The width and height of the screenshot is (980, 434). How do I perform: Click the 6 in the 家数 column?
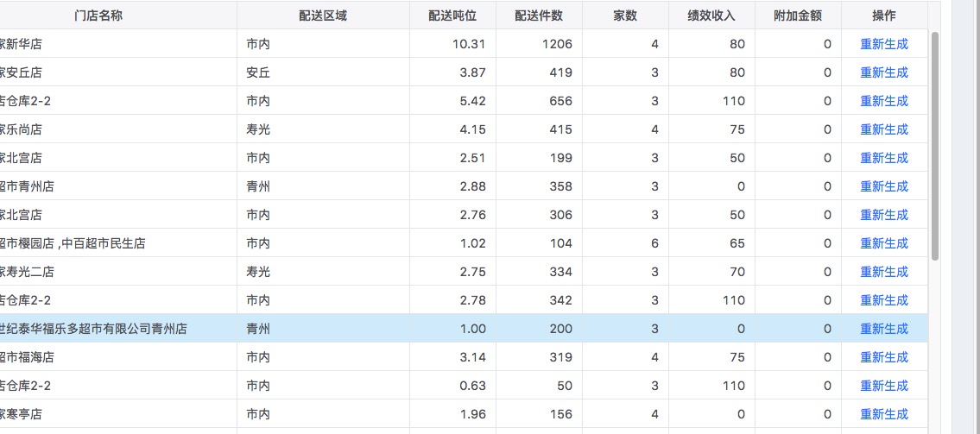tap(655, 243)
